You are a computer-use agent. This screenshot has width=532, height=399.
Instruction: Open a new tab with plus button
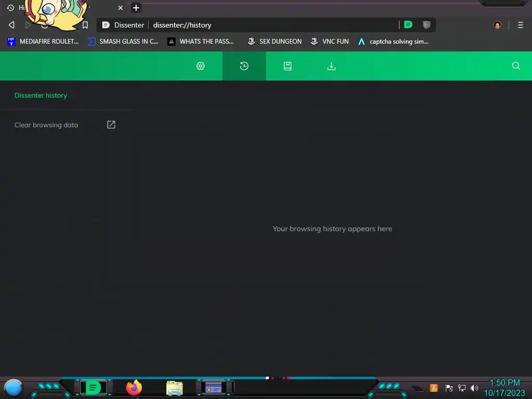tap(136, 7)
